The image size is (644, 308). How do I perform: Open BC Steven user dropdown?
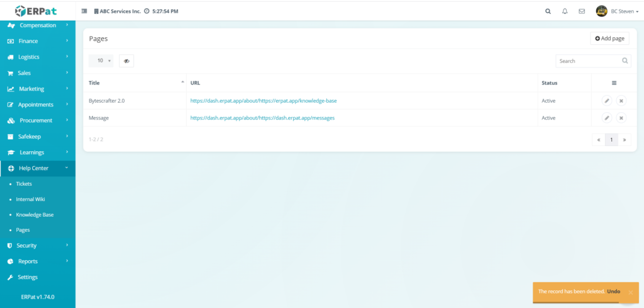coord(617,11)
